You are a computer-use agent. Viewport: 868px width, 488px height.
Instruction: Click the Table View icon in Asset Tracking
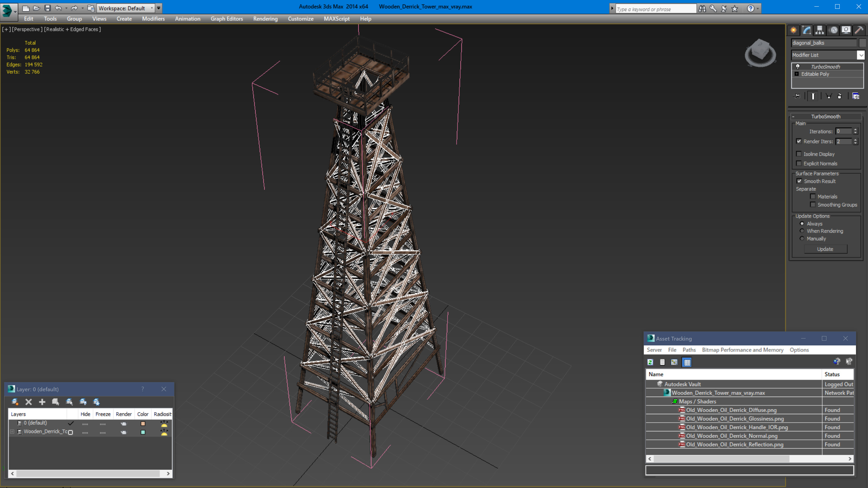click(x=687, y=362)
